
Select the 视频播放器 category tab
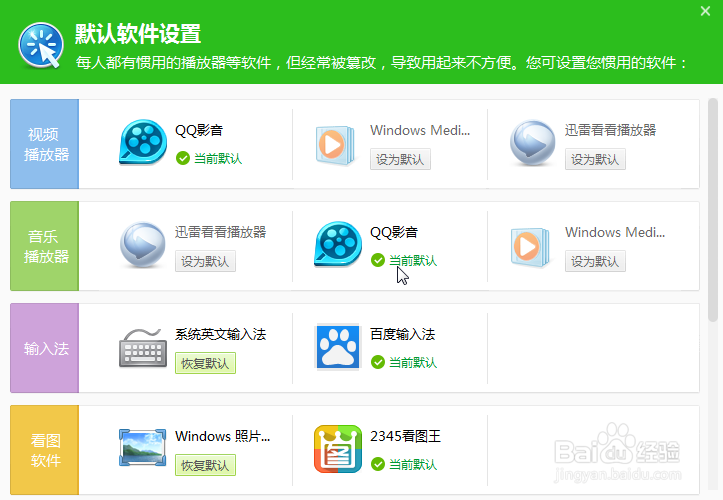coord(45,144)
